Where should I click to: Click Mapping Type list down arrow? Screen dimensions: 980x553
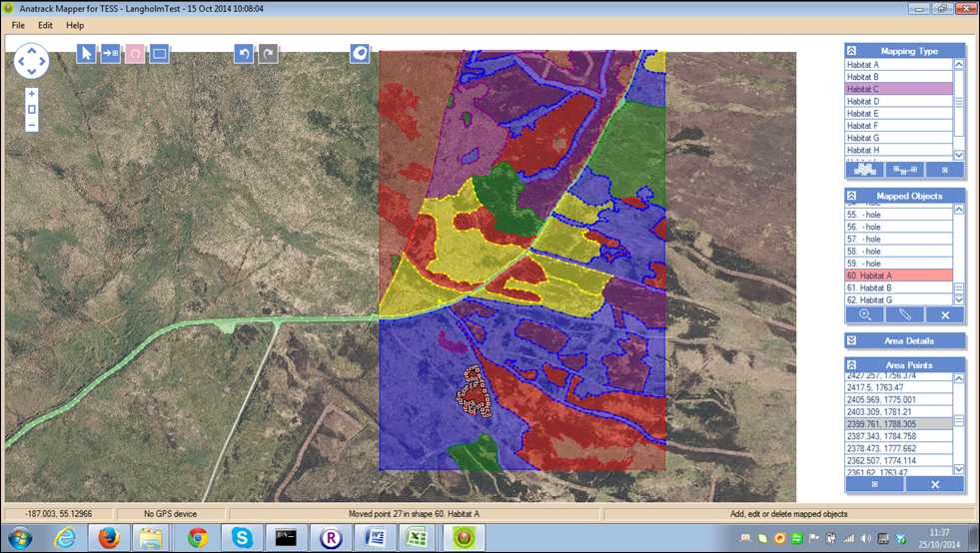959,155
